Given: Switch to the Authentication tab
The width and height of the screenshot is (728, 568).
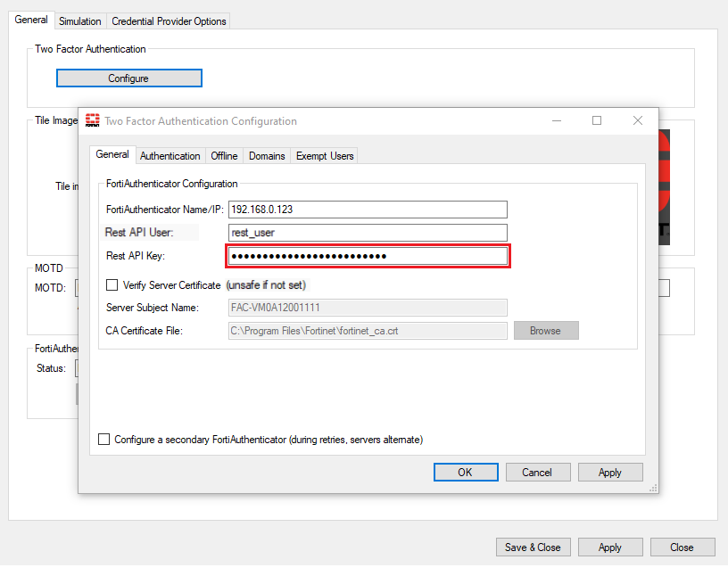Looking at the screenshot, I should 170,155.
